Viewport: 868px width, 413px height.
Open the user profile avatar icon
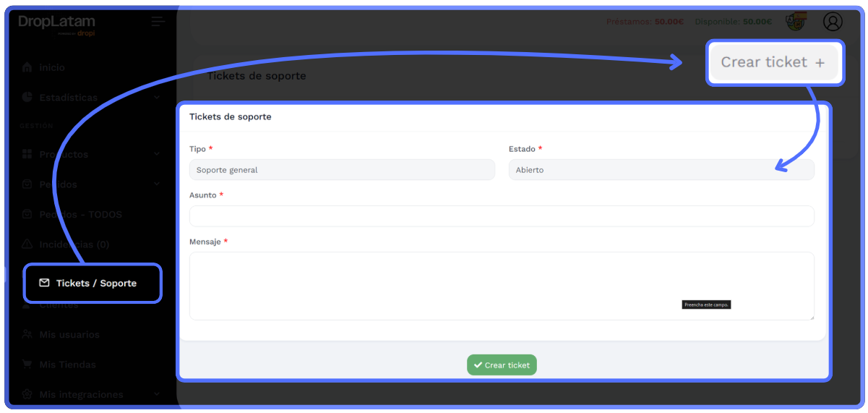[833, 22]
